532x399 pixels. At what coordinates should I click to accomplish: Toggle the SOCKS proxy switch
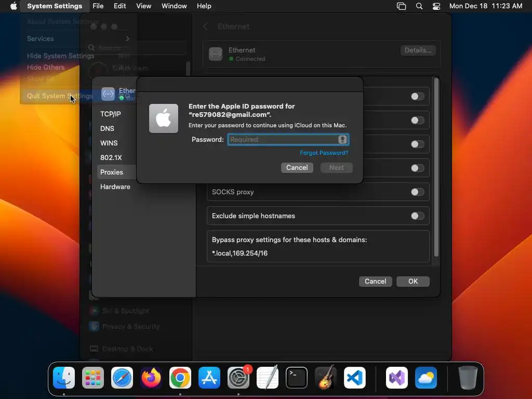pyautogui.click(x=417, y=192)
